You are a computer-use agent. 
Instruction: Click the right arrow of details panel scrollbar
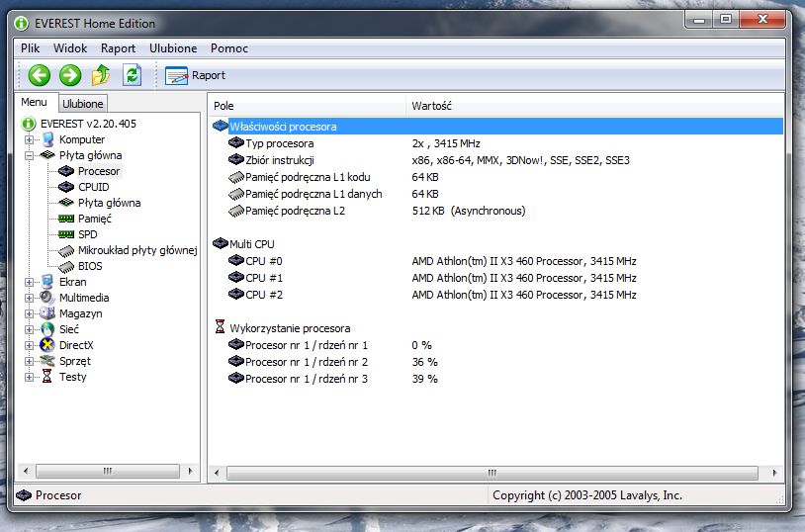(774, 473)
